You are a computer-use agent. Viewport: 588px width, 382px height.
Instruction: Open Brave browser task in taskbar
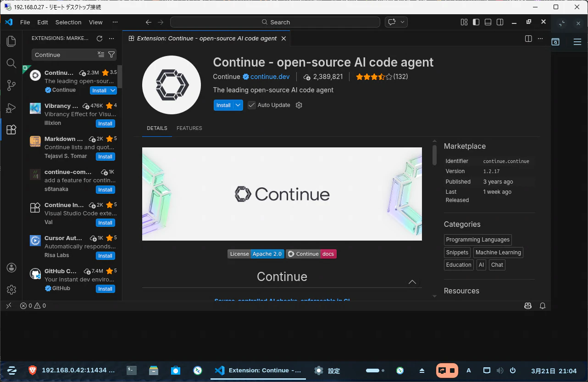coord(72,371)
